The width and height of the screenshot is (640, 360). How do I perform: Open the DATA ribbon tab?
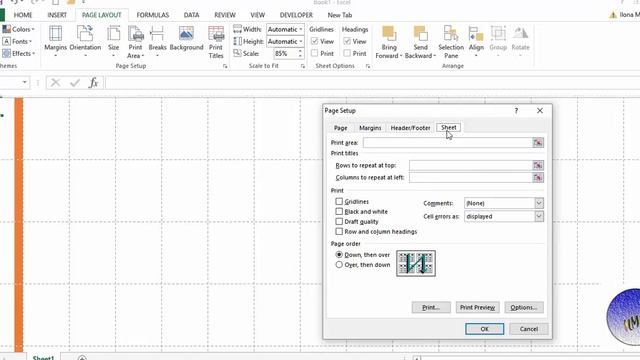[x=191, y=15]
